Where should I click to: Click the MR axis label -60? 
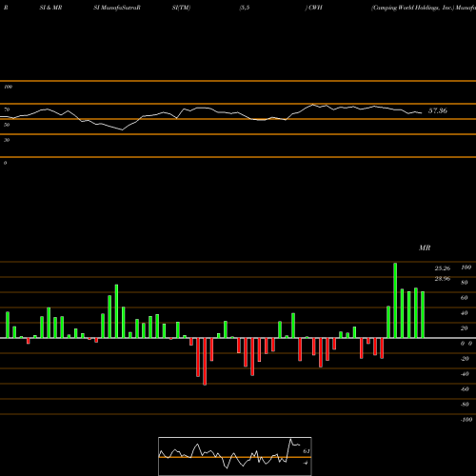coord(465,389)
